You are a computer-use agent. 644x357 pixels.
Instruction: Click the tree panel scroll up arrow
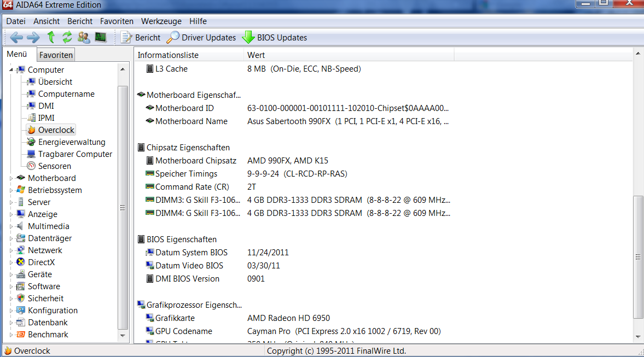point(123,69)
